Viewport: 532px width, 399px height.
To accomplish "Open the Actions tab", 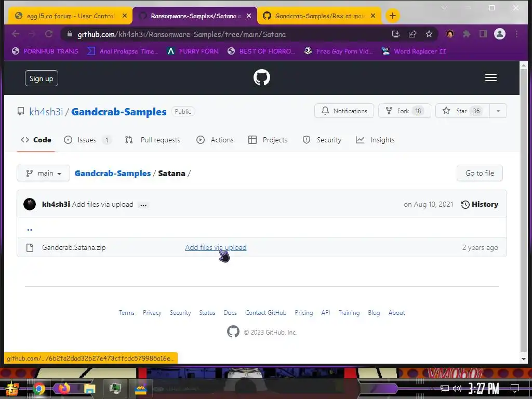I will (215, 140).
